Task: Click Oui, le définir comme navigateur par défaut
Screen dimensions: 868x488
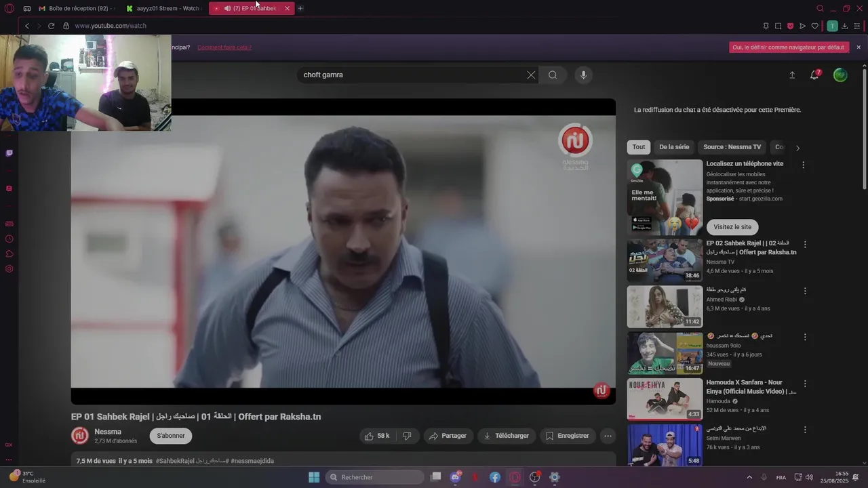Action: 789,47
